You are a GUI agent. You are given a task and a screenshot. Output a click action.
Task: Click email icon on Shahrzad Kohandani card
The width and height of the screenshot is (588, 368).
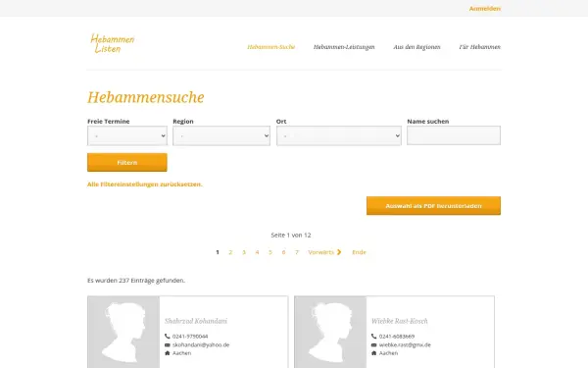(x=168, y=344)
